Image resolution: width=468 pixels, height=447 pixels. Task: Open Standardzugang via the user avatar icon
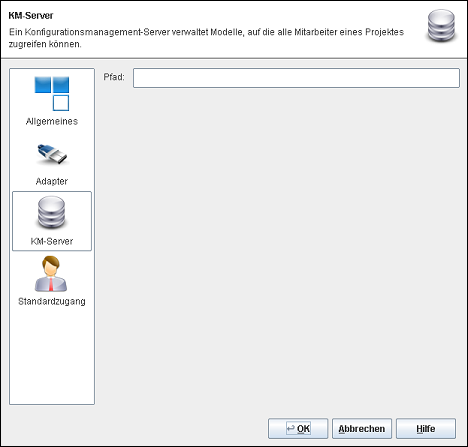point(51,274)
